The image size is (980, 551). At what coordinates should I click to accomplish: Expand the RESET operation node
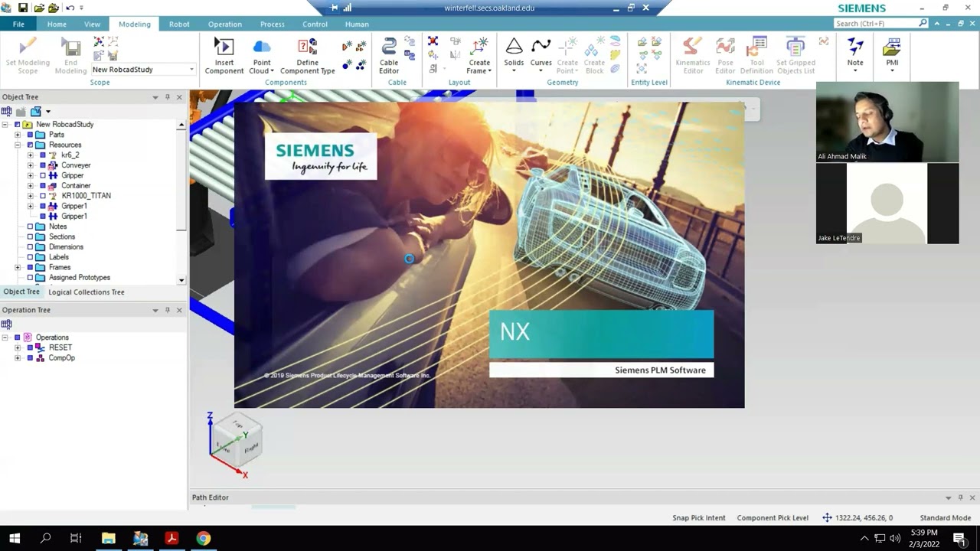18,347
